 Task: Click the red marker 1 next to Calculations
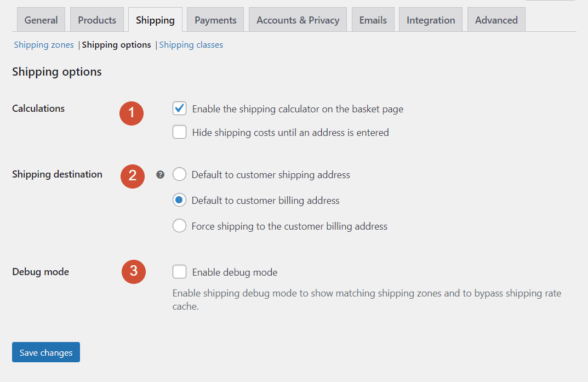pyautogui.click(x=131, y=113)
